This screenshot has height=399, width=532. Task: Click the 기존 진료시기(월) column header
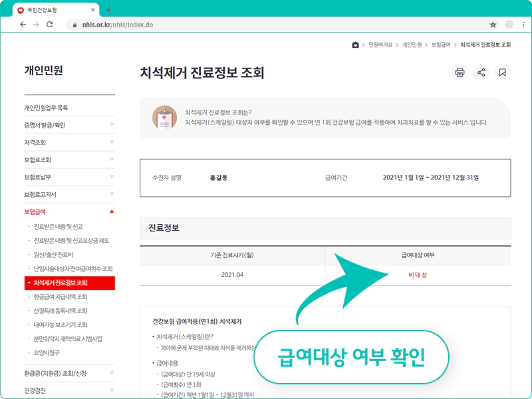(x=232, y=255)
